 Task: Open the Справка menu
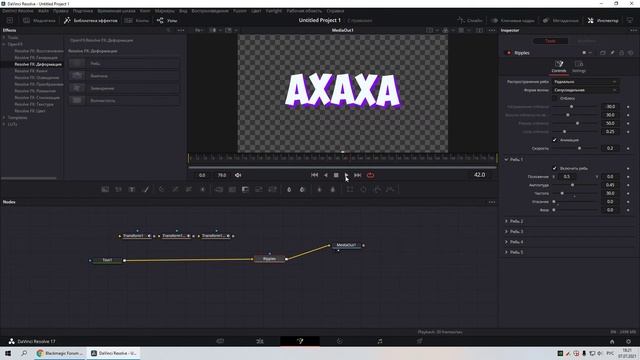pos(335,11)
